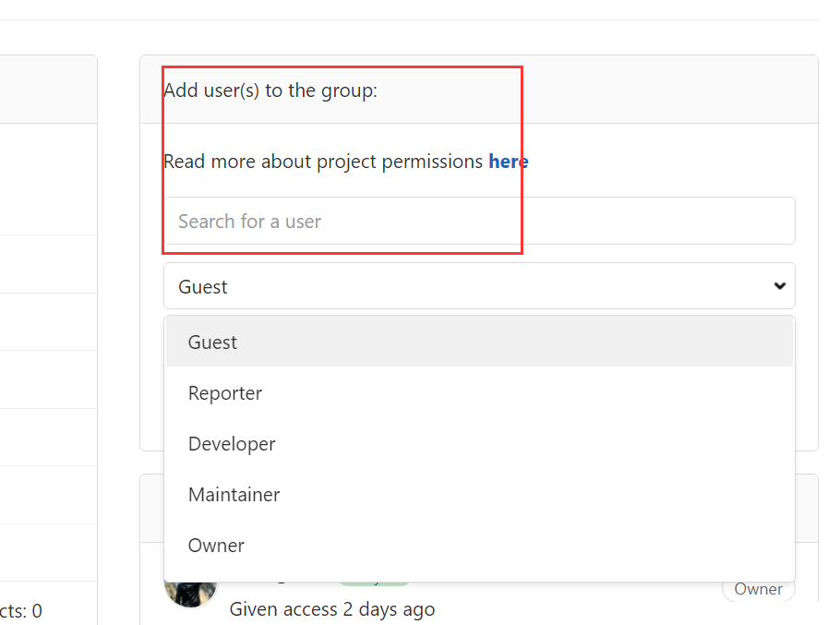The height and width of the screenshot is (625, 840).
Task: Click the group member's avatar picture
Action: tap(189, 591)
